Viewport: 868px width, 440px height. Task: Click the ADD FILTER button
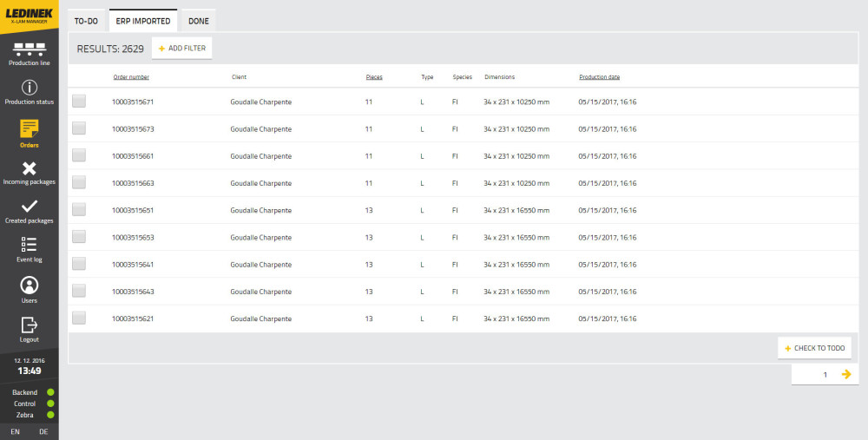[181, 49]
